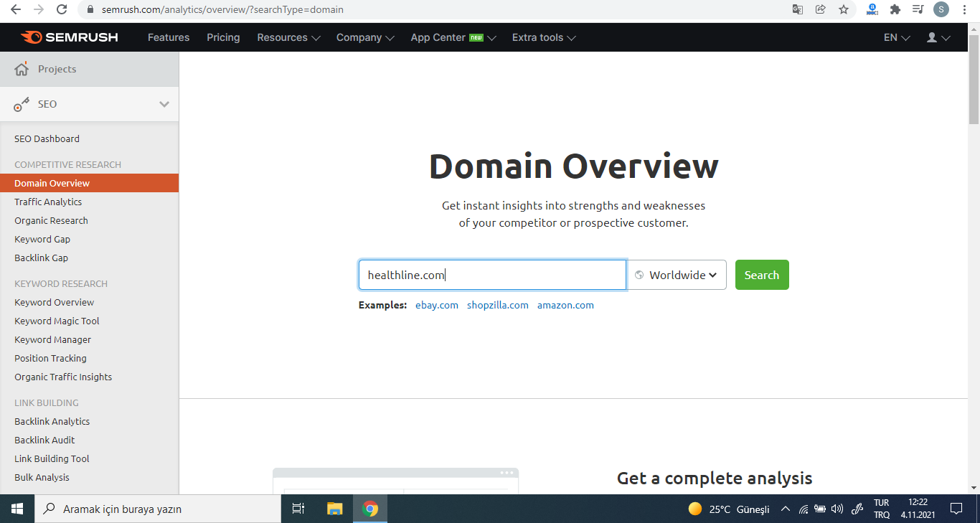Click the taskbar clock showing 12:22
Image resolution: width=980 pixels, height=523 pixels.
918,509
